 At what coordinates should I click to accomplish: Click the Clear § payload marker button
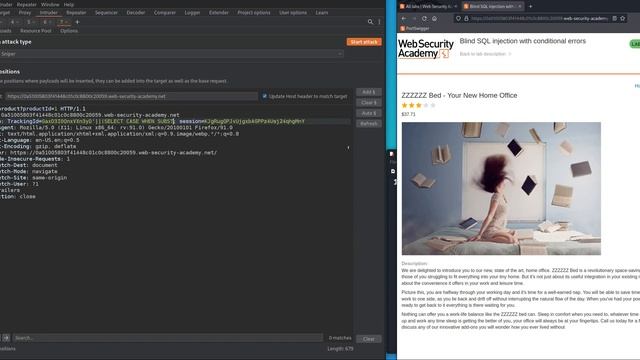(369, 103)
